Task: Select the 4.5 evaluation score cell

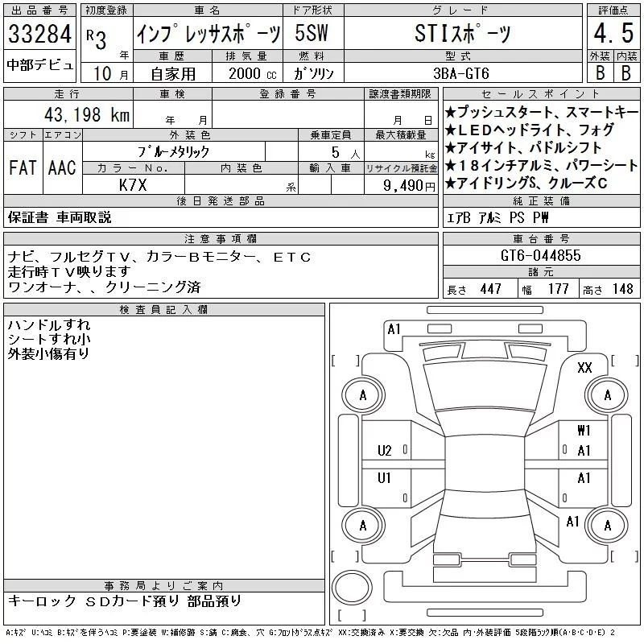Action: pyautogui.click(x=613, y=33)
